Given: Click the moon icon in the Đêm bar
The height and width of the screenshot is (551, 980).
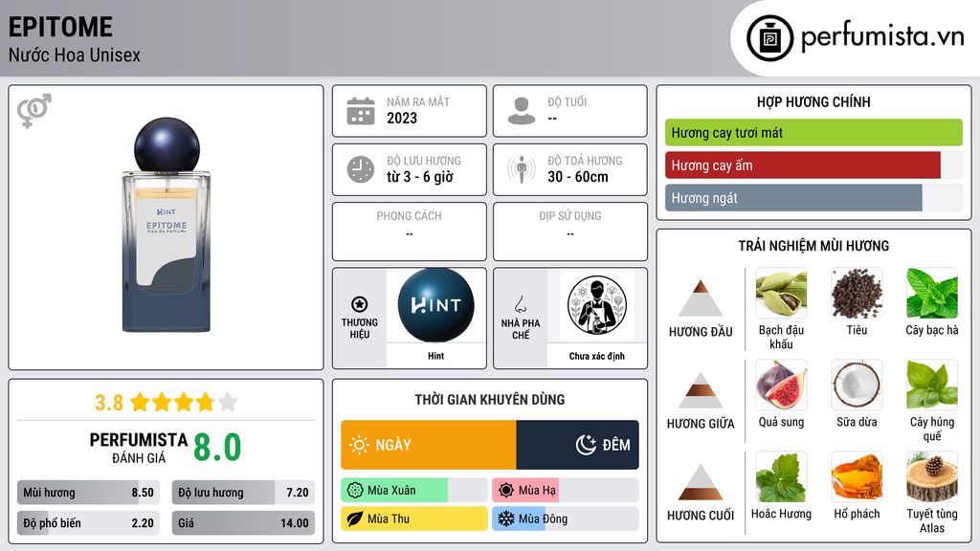Looking at the screenshot, I should tap(586, 445).
